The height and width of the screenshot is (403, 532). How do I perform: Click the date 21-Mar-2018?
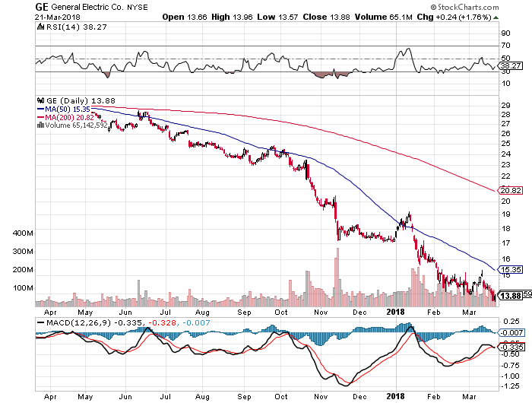point(57,17)
